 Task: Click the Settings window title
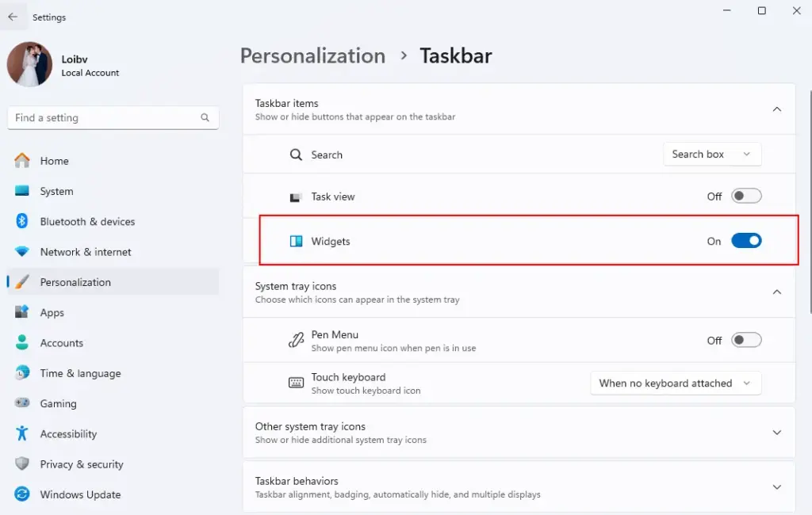[x=49, y=17]
